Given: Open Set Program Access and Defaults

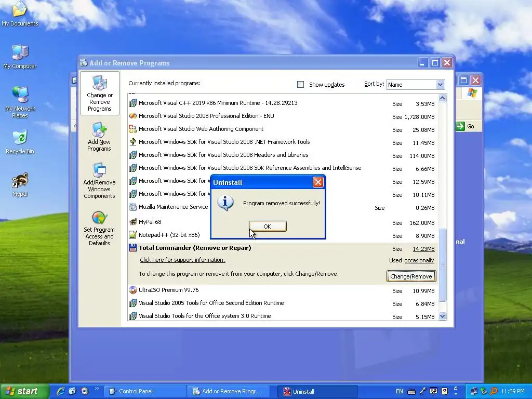Looking at the screenshot, I should coord(99,229).
